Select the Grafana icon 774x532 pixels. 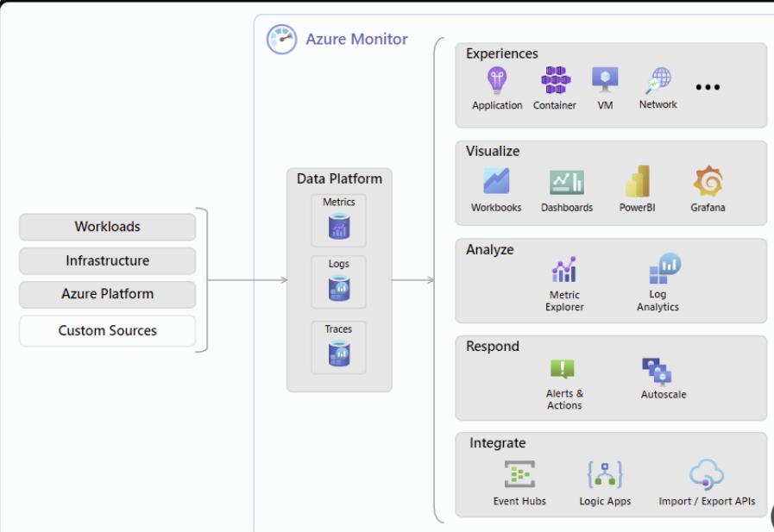click(x=708, y=181)
